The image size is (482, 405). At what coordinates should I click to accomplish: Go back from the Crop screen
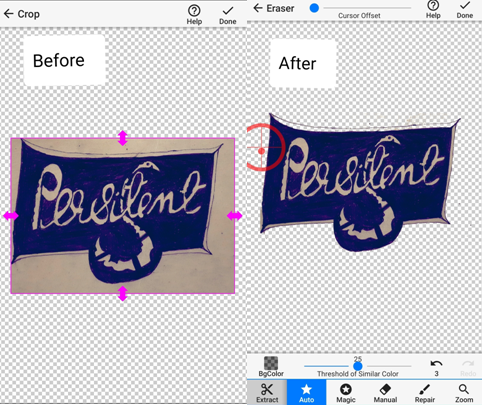(8, 14)
